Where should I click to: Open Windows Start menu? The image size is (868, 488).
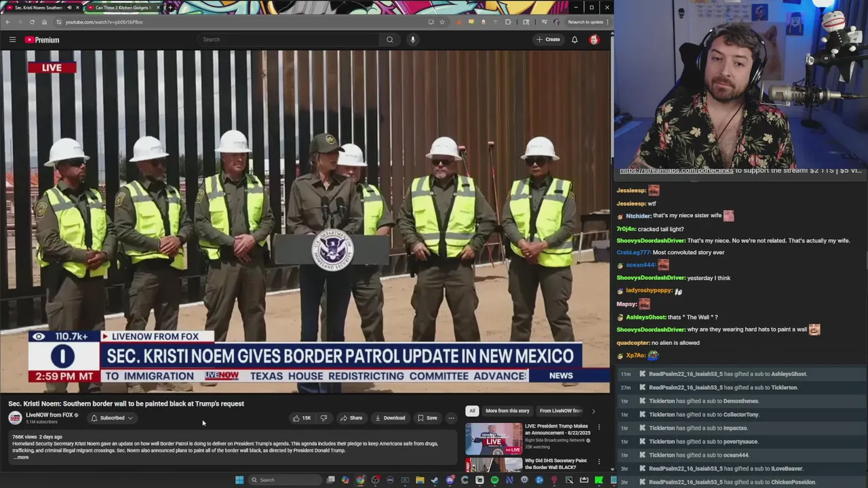tap(239, 480)
